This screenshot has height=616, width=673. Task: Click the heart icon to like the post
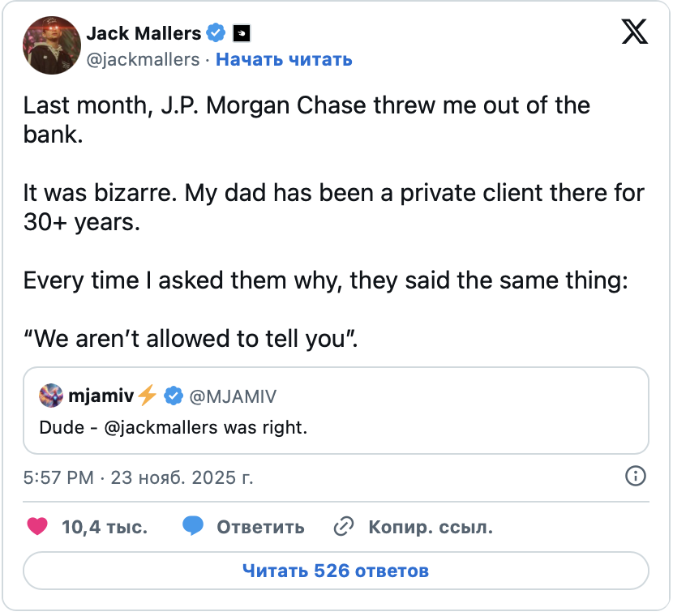[x=36, y=527]
